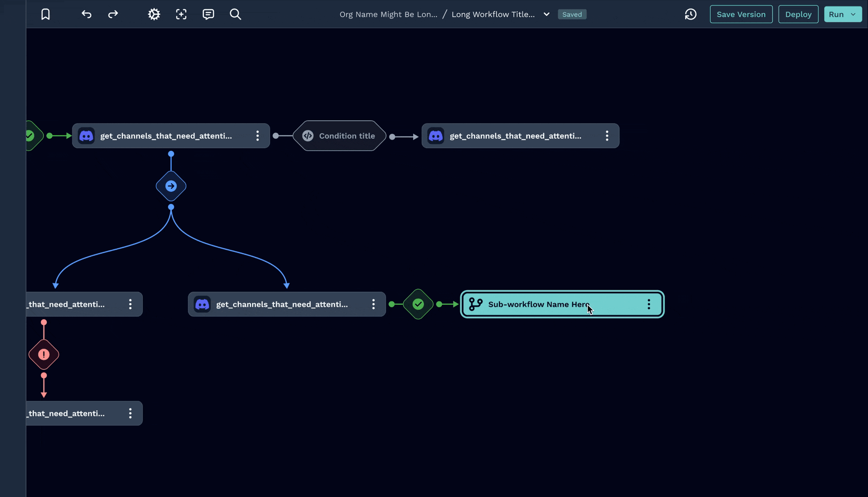Redo the last action
This screenshot has width=868, height=497.
[113, 14]
